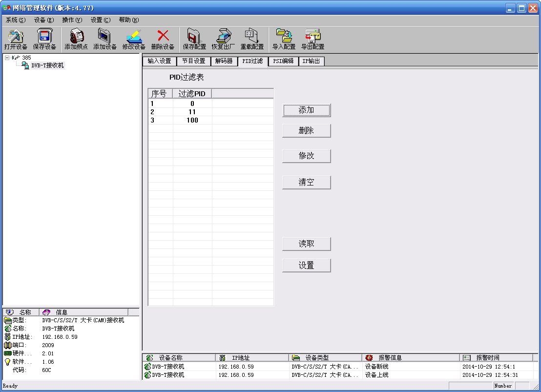Select the PID过滤 tab
The height and width of the screenshot is (392, 541).
[x=252, y=61]
